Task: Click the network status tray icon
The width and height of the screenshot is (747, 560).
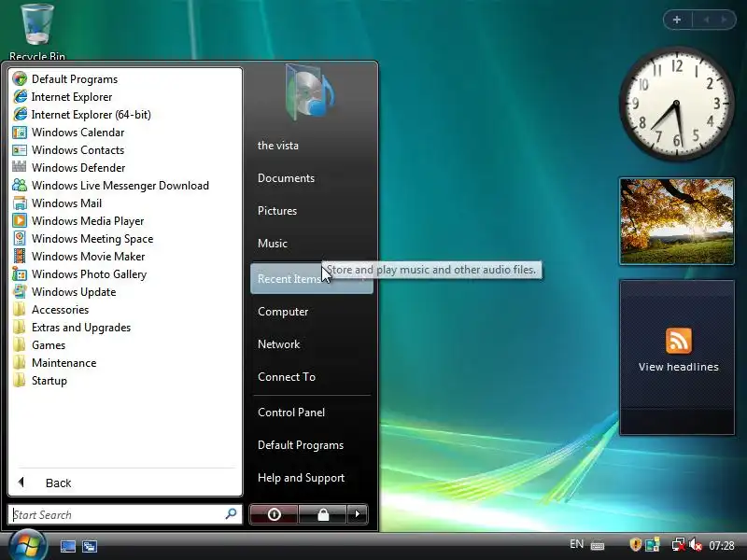Action: coord(678,545)
